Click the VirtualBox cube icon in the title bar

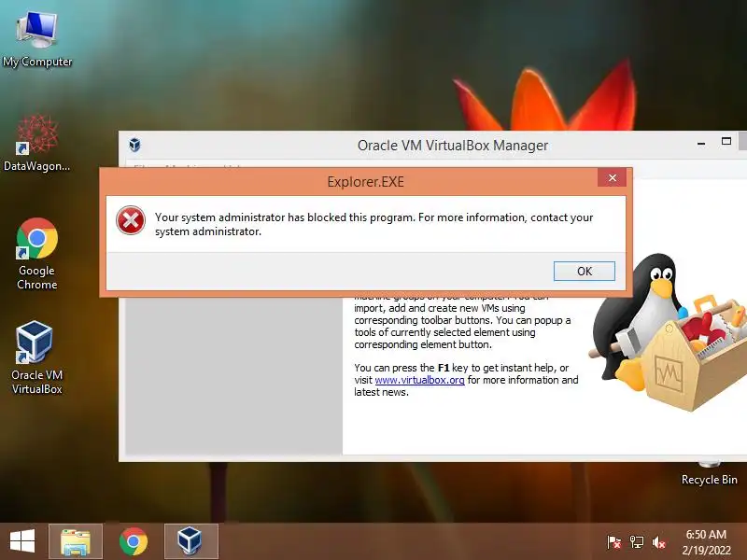pos(134,145)
